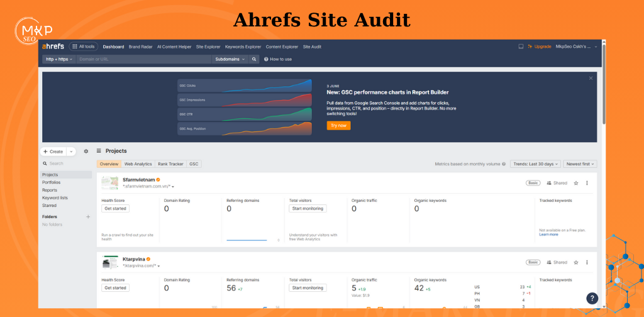Click the orange Try now button
The width and height of the screenshot is (644, 317).
coord(338,126)
